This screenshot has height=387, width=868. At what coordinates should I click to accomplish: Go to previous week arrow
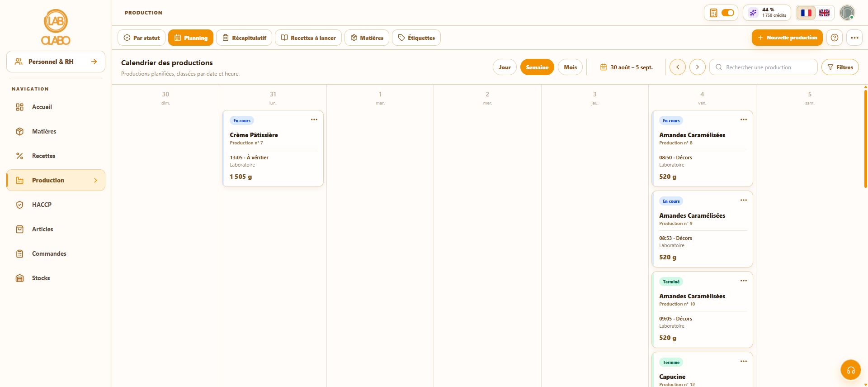click(x=677, y=67)
